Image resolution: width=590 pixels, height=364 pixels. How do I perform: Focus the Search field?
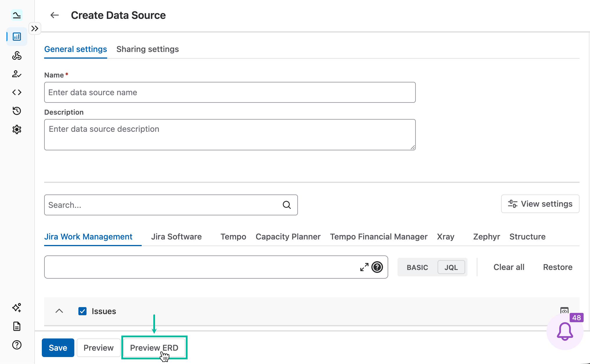pyautogui.click(x=171, y=205)
